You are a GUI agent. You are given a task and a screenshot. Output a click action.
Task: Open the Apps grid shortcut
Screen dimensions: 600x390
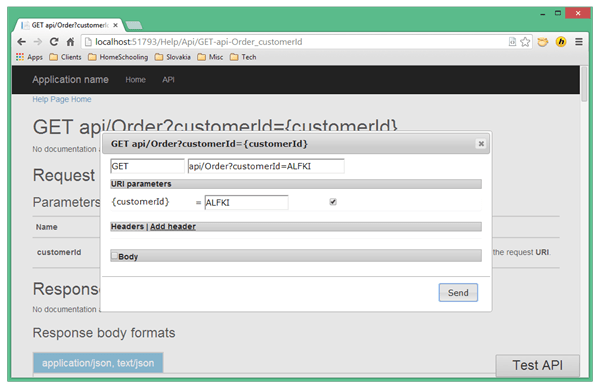point(29,57)
